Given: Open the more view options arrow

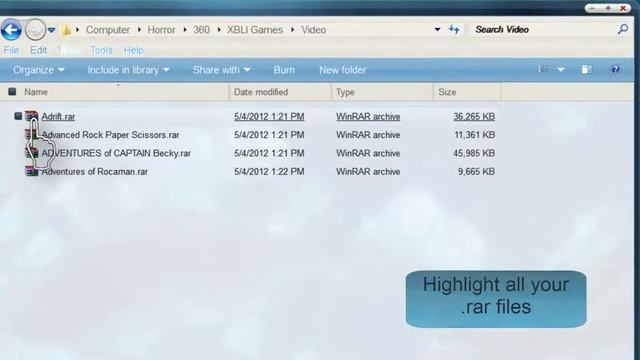Looking at the screenshot, I should click(561, 70).
